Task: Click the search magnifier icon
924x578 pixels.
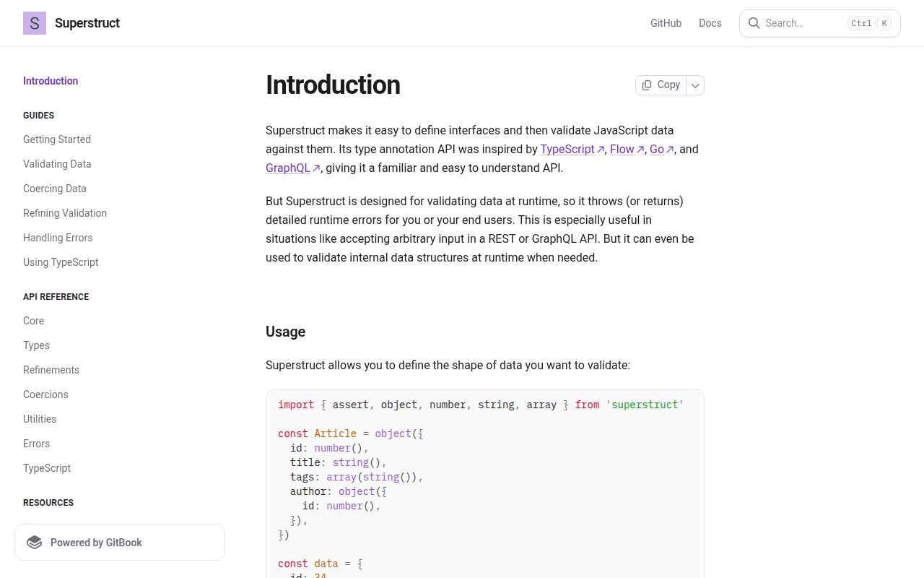Action: coord(754,23)
